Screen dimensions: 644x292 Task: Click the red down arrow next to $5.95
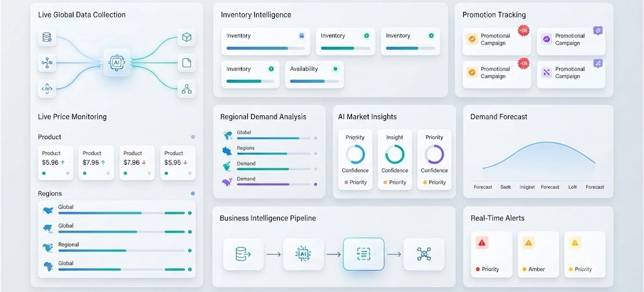pyautogui.click(x=185, y=162)
